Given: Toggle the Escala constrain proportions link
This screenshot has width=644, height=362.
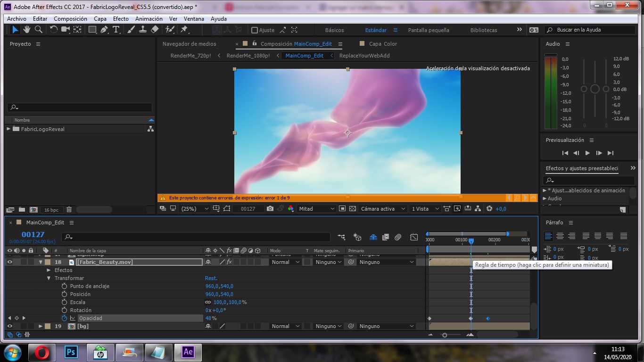Looking at the screenshot, I should (208, 302).
